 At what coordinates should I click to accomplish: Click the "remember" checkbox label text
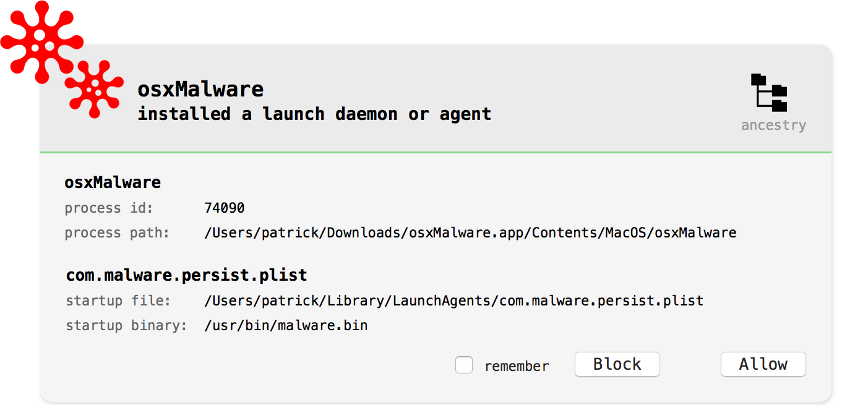pyautogui.click(x=517, y=366)
